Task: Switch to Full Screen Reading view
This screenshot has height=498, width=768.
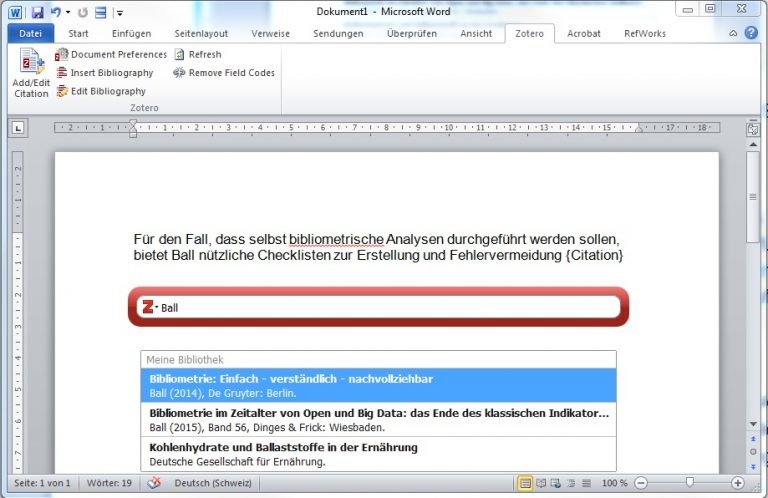Action: [541, 483]
